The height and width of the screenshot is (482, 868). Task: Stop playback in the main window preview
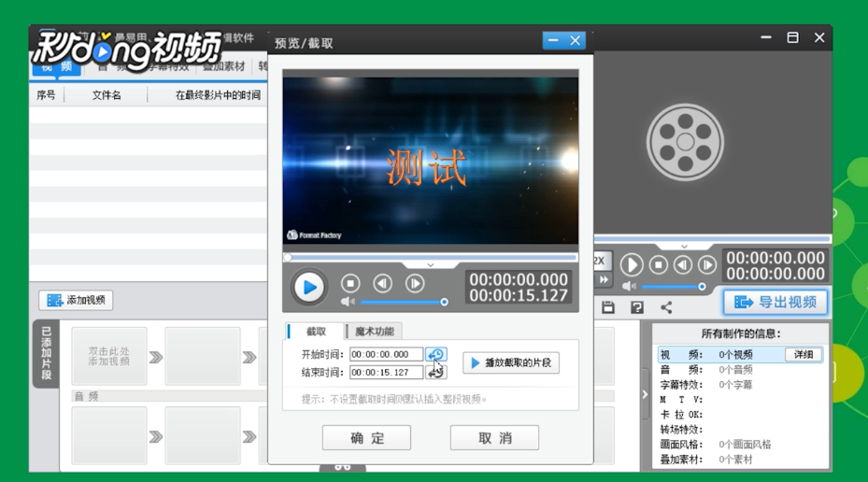pyautogui.click(x=658, y=265)
